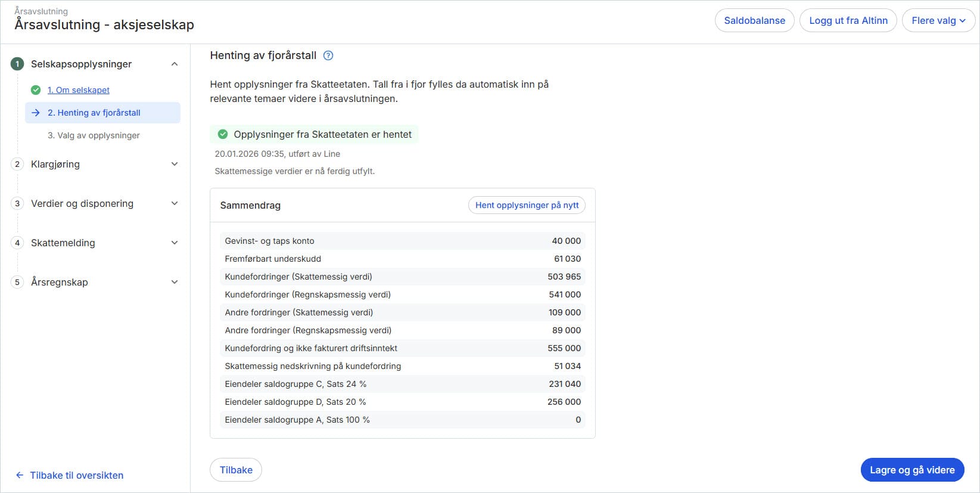Click the step 2 Klargjøring number circle

click(x=17, y=164)
